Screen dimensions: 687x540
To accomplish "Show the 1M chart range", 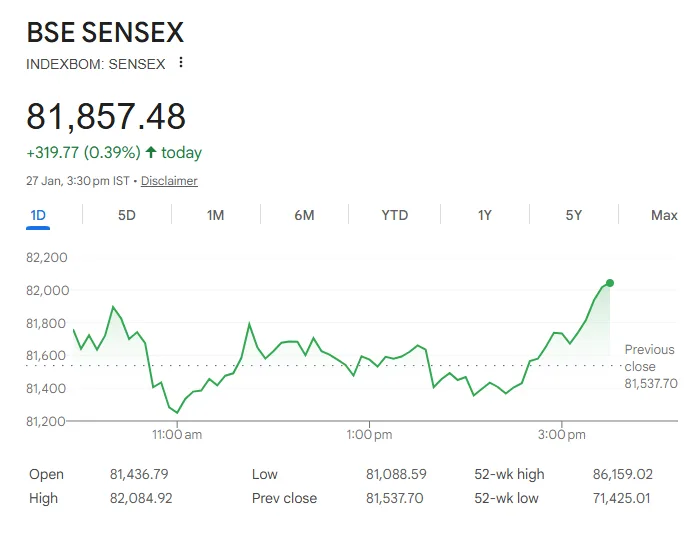I will pyautogui.click(x=215, y=215).
